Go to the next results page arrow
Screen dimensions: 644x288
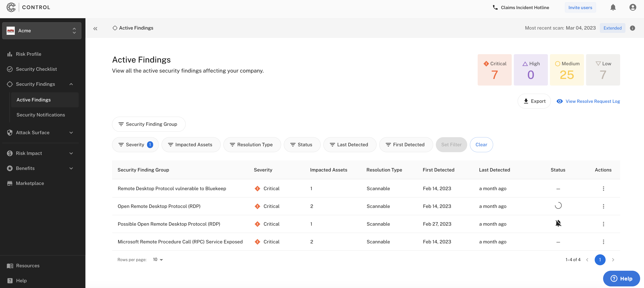tap(613, 260)
